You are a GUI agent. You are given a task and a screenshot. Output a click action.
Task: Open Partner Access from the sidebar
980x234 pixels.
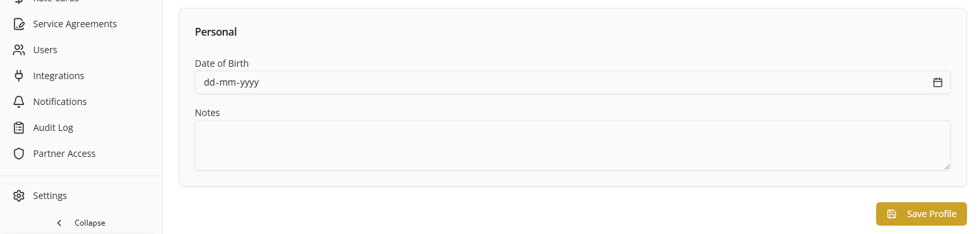pyautogui.click(x=64, y=154)
